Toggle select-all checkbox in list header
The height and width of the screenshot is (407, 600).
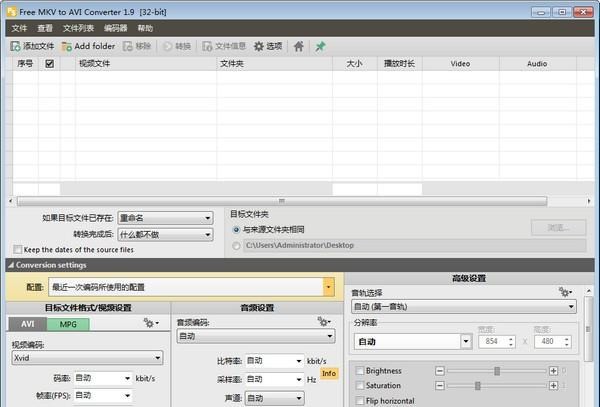pyautogui.click(x=49, y=63)
